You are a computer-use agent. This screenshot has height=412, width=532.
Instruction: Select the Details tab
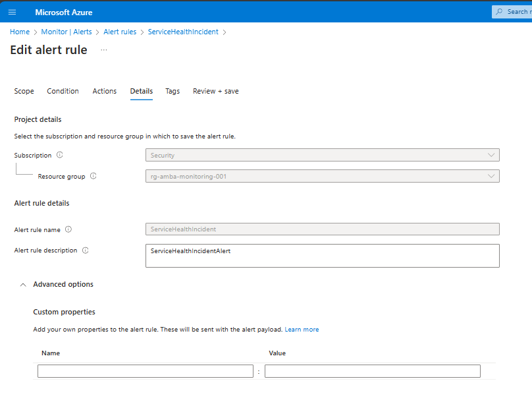(x=142, y=91)
